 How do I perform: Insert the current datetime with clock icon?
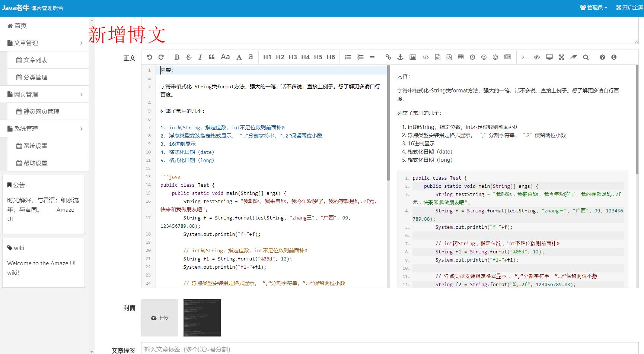(472, 57)
